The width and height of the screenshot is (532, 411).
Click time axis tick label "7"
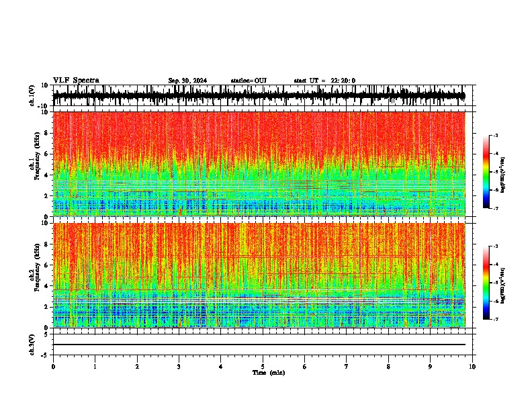click(347, 367)
